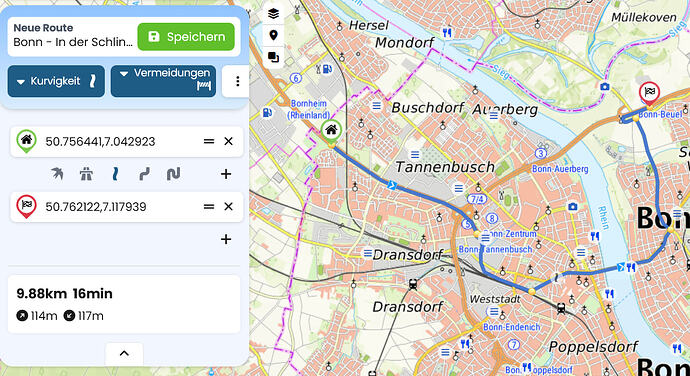Remove the start waypoint 50.756441
Image resolution: width=690 pixels, height=376 pixels.
click(228, 141)
